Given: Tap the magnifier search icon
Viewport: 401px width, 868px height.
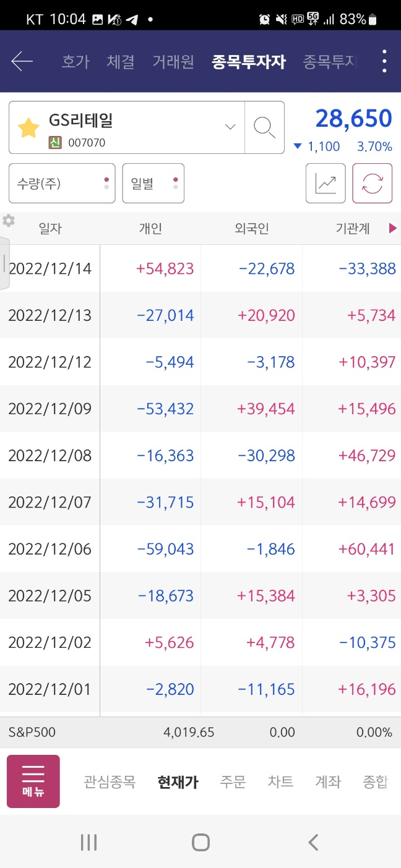Looking at the screenshot, I should point(264,127).
